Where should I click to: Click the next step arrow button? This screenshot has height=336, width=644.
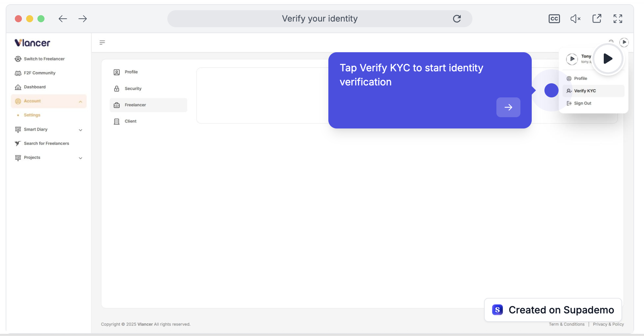[508, 107]
